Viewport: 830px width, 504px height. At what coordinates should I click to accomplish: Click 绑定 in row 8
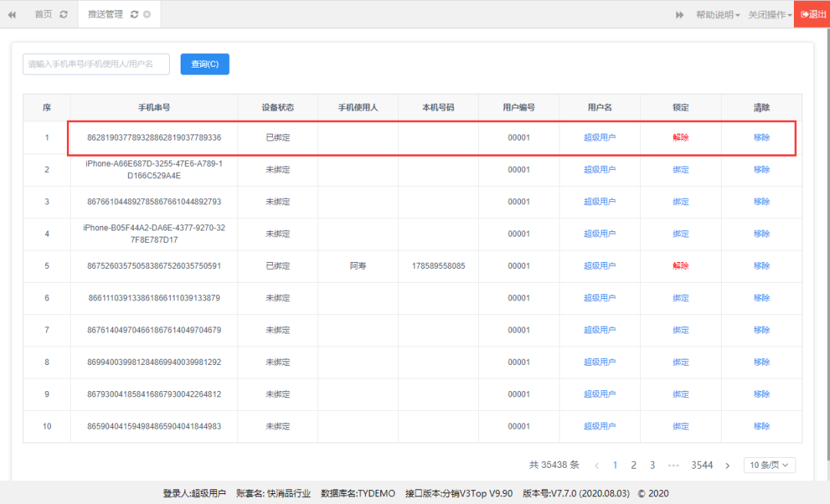pos(681,362)
